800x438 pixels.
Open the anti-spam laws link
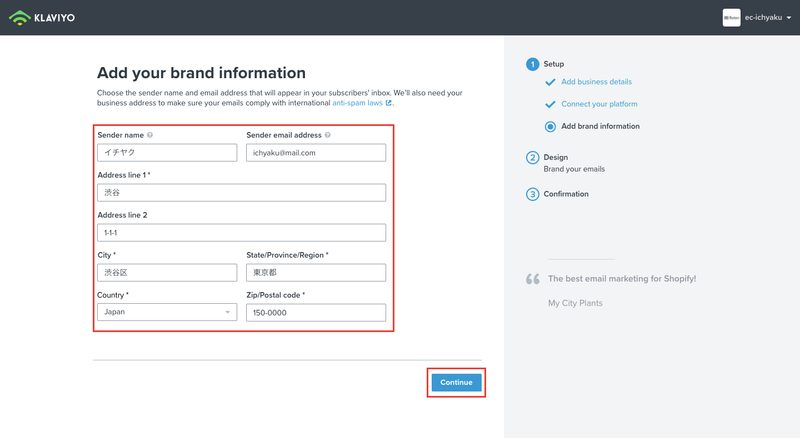tap(357, 103)
